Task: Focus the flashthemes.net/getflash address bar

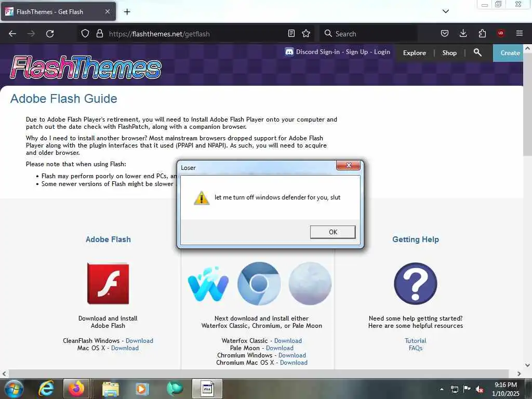Action: [x=197, y=34]
